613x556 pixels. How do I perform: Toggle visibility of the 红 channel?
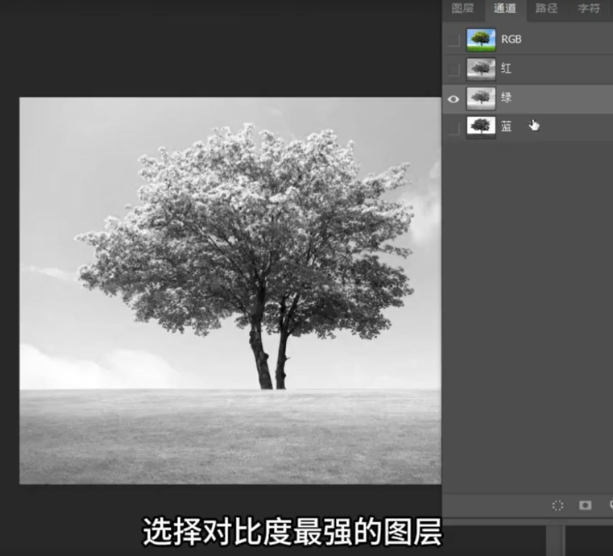454,69
